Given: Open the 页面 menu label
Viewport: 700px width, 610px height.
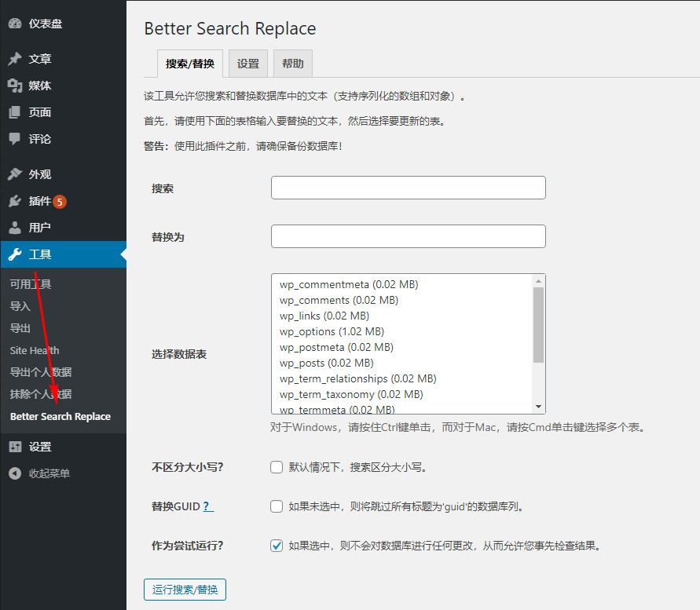Looking at the screenshot, I should coord(40,112).
